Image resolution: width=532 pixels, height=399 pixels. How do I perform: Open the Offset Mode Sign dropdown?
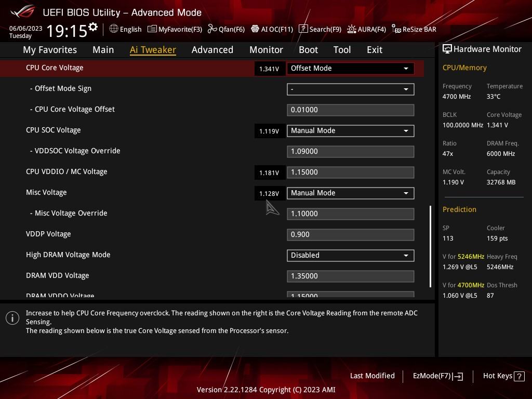[350, 89]
